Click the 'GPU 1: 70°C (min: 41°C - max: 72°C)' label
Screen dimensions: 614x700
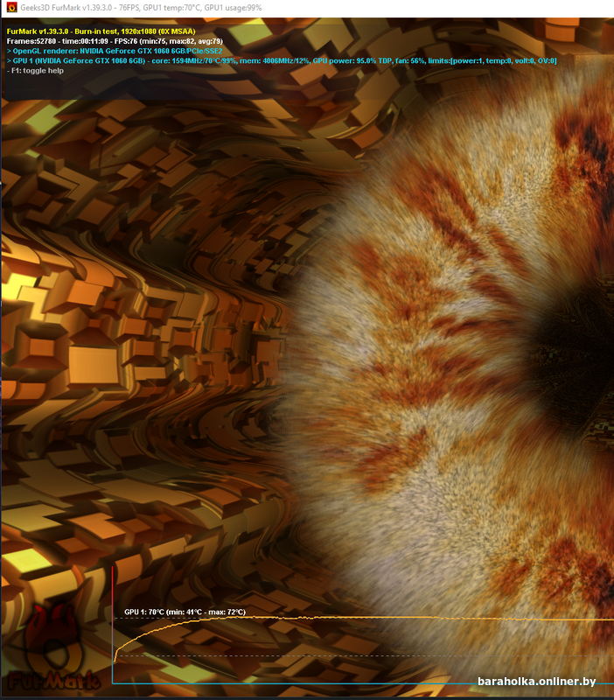tap(185, 612)
